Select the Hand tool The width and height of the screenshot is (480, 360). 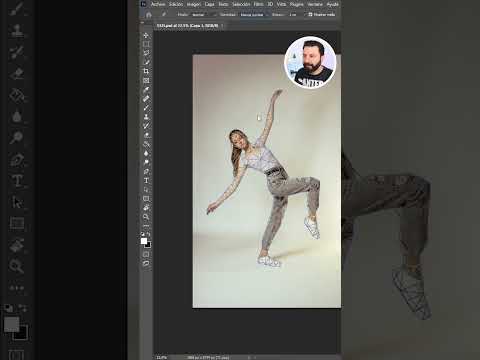pos(146,208)
